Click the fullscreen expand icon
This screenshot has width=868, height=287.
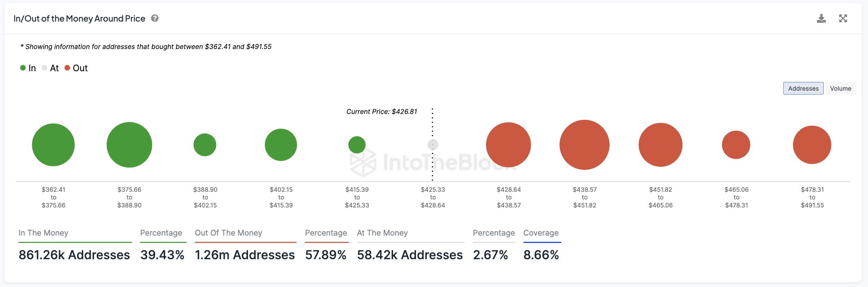pyautogui.click(x=843, y=18)
